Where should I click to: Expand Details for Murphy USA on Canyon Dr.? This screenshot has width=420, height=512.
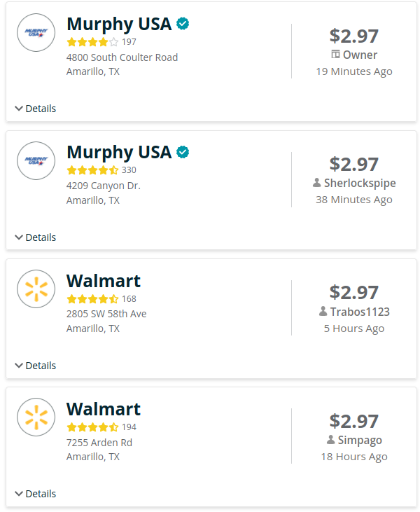[x=36, y=237]
